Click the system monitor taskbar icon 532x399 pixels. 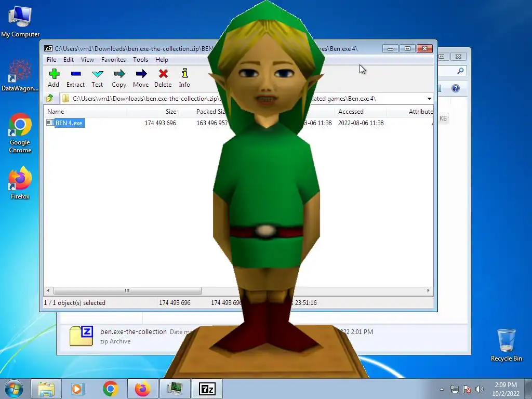175,389
